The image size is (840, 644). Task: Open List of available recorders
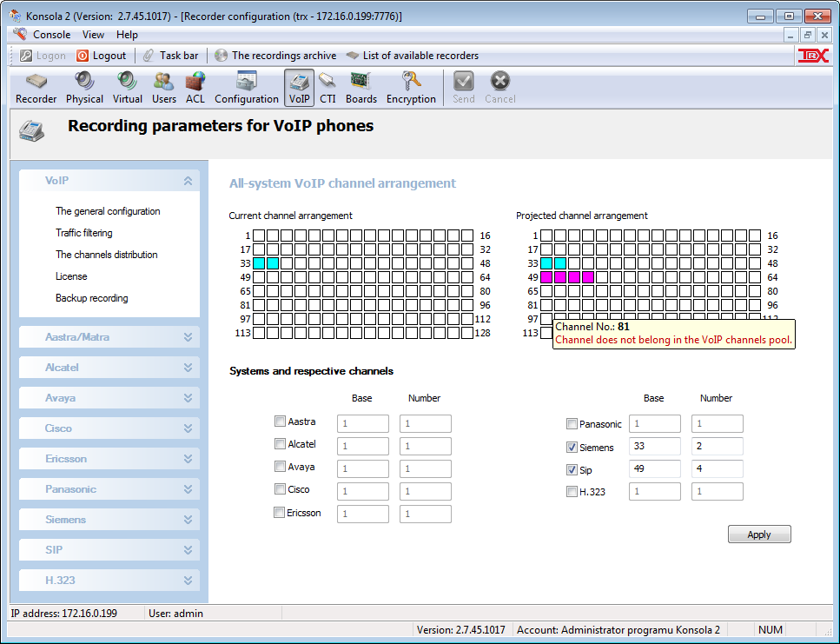click(x=412, y=55)
